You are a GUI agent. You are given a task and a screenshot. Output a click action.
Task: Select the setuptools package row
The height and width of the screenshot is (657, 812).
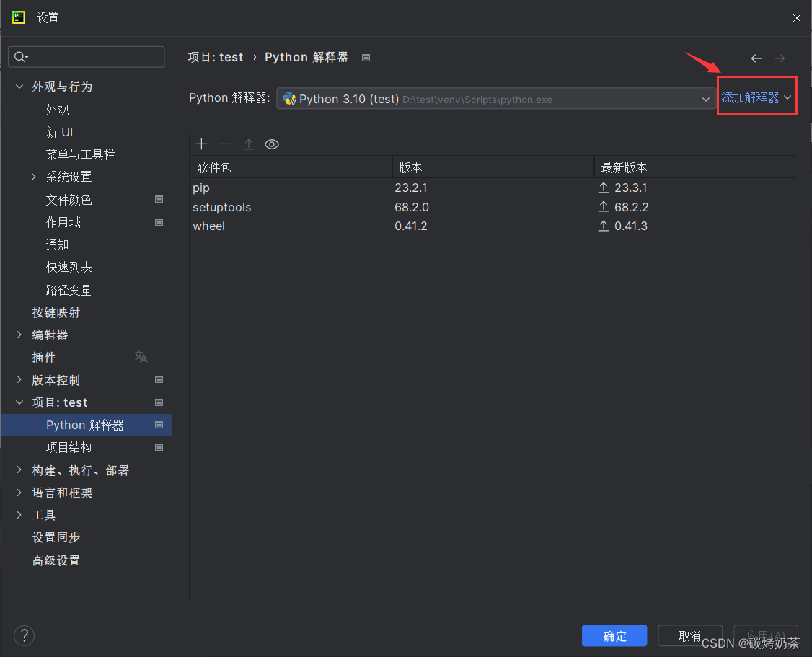[x=492, y=207]
